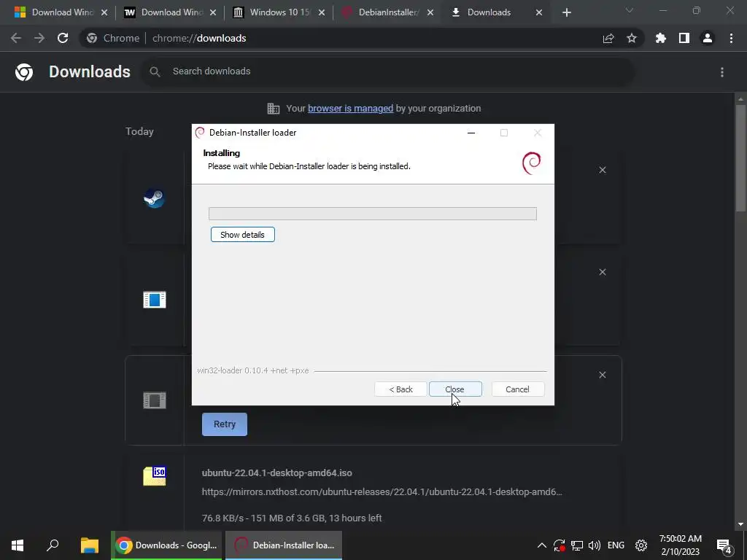This screenshot has width=747, height=560.
Task: Click the search magnifier icon in Downloads
Action: [155, 71]
